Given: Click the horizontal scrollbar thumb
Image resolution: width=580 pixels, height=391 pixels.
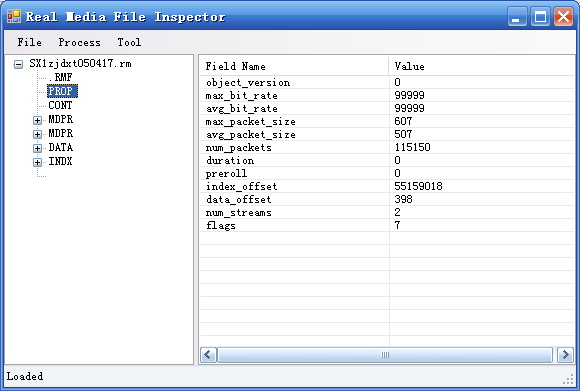Looking at the screenshot, I should (385, 355).
